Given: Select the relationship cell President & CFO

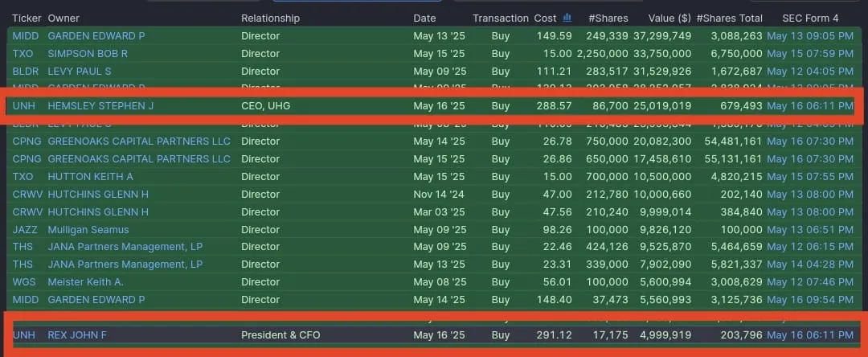Looking at the screenshot, I should coord(280,334).
